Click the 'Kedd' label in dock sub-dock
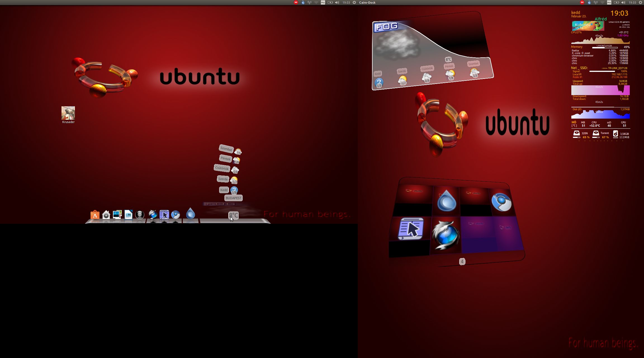Screen dimensions: 644x358 pos(224,190)
